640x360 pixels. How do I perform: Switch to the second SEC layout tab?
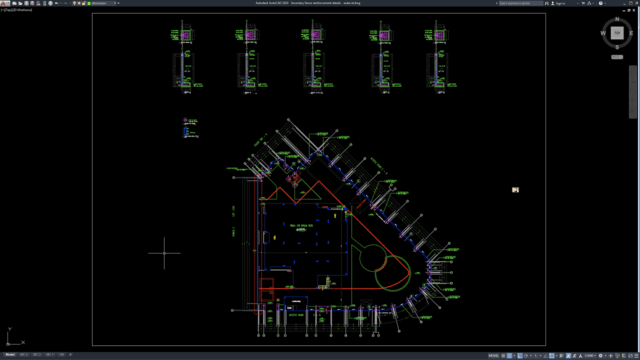37,355
